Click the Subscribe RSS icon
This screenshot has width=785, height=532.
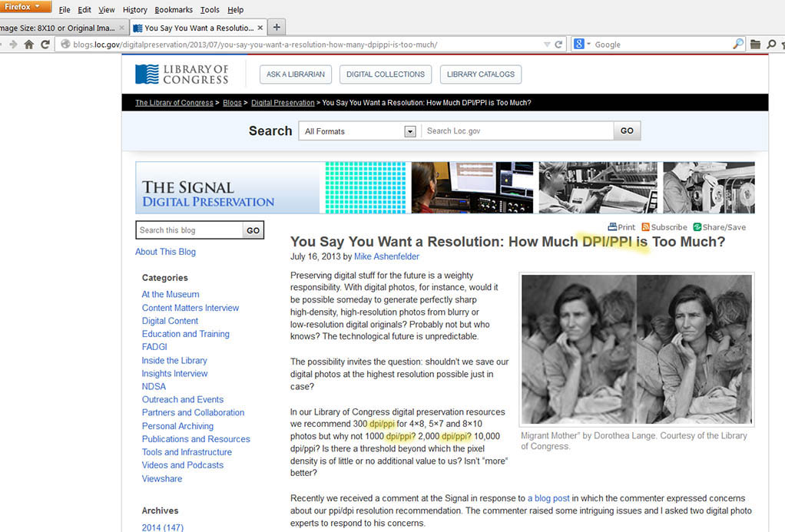coord(645,226)
